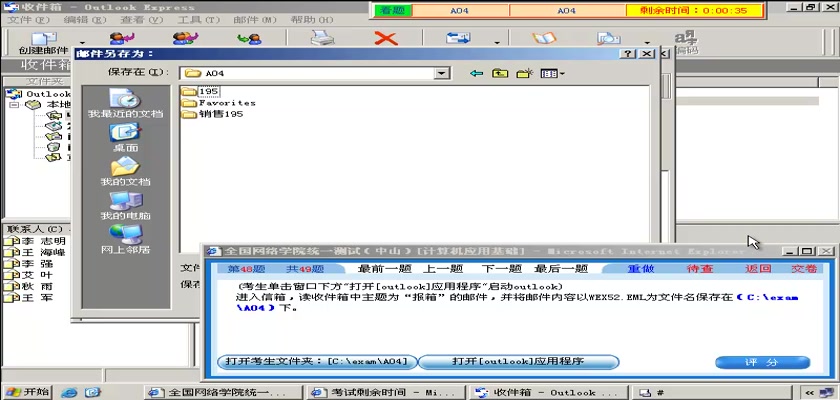Go back using green arrow in save dialog
Screen dimensions: 840x400
(476, 73)
